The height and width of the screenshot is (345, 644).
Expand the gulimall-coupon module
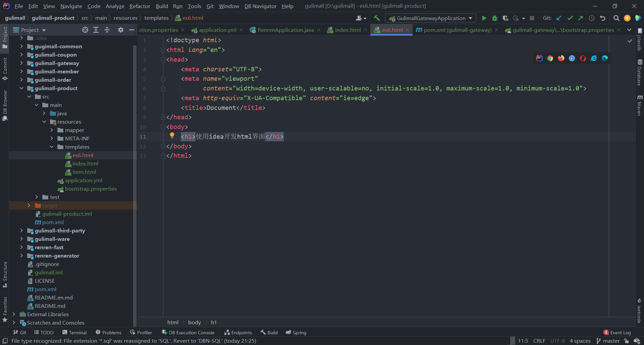click(x=21, y=55)
